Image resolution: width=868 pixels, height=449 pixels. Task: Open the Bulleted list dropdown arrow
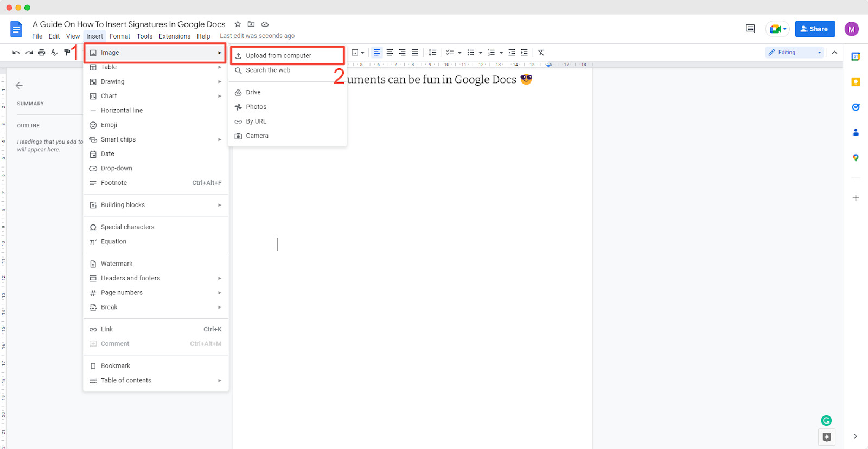[481, 53]
